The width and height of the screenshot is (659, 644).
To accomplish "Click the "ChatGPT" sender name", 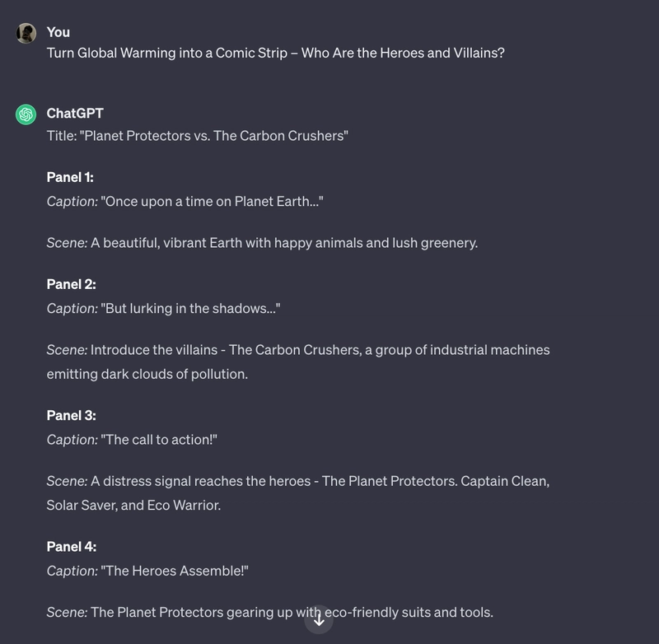I will click(75, 114).
